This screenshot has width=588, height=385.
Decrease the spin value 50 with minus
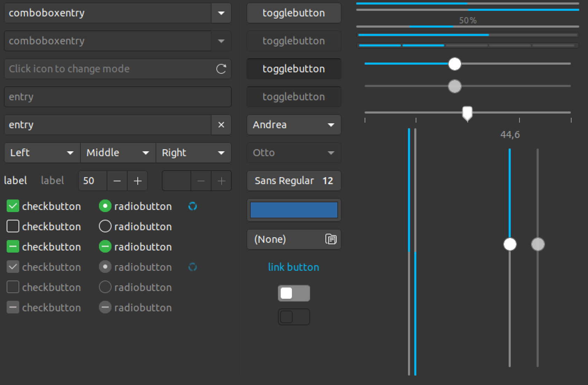coord(117,181)
